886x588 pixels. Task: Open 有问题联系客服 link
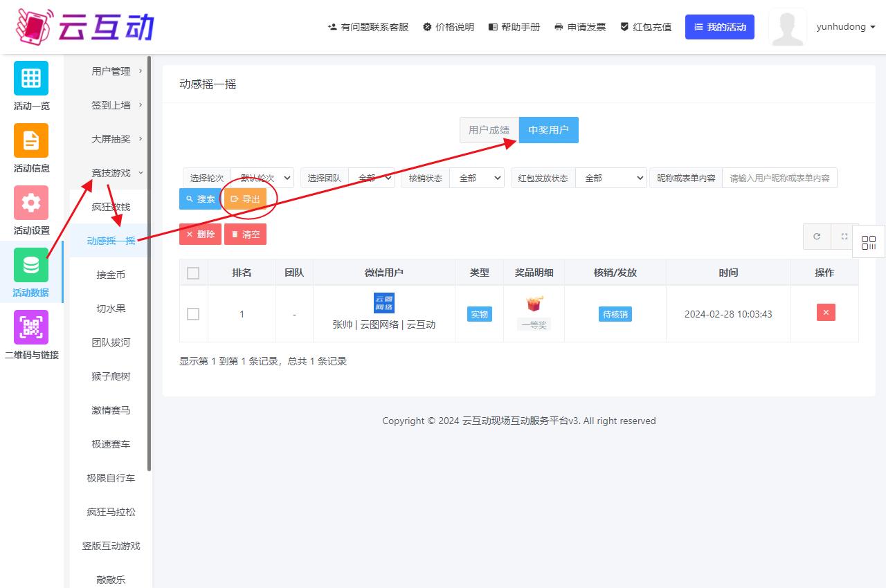(368, 27)
